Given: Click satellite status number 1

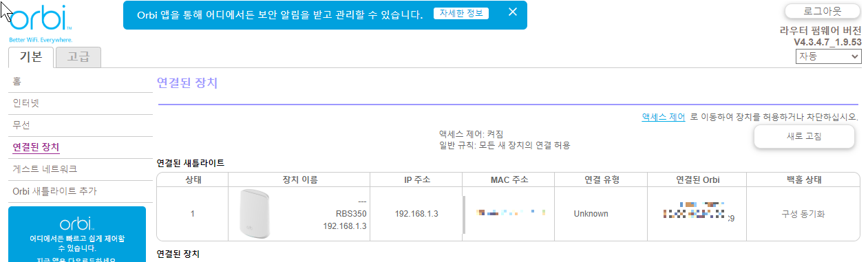Looking at the screenshot, I should pos(193,214).
